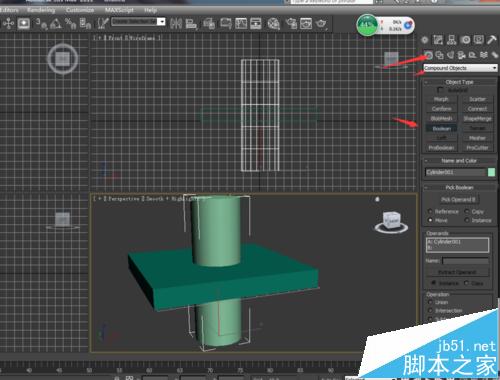
Task: Select the Geometry category icon
Action: (428, 55)
